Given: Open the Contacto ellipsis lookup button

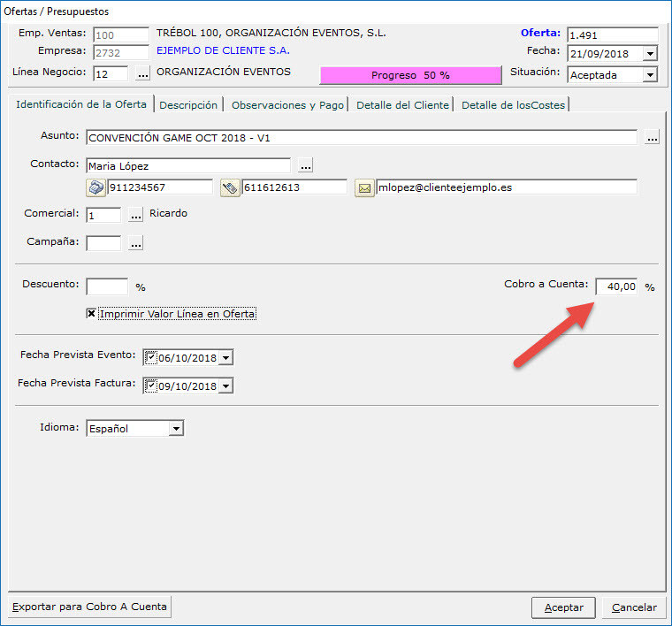Looking at the screenshot, I should tap(305, 165).
